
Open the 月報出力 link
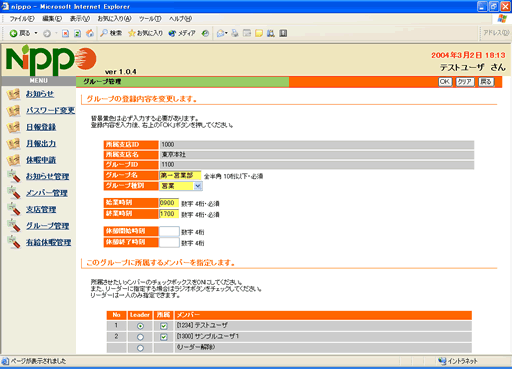pyautogui.click(x=41, y=143)
